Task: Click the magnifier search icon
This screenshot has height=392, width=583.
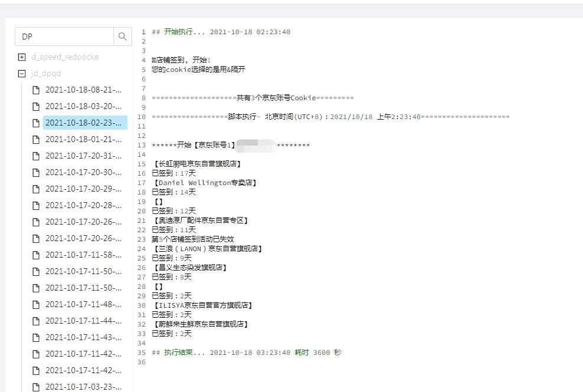Action: [122, 37]
